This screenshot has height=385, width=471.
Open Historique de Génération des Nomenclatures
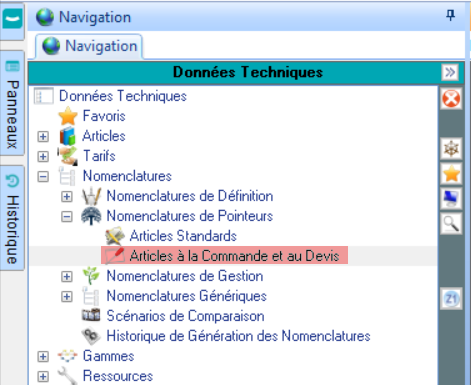coord(238,336)
